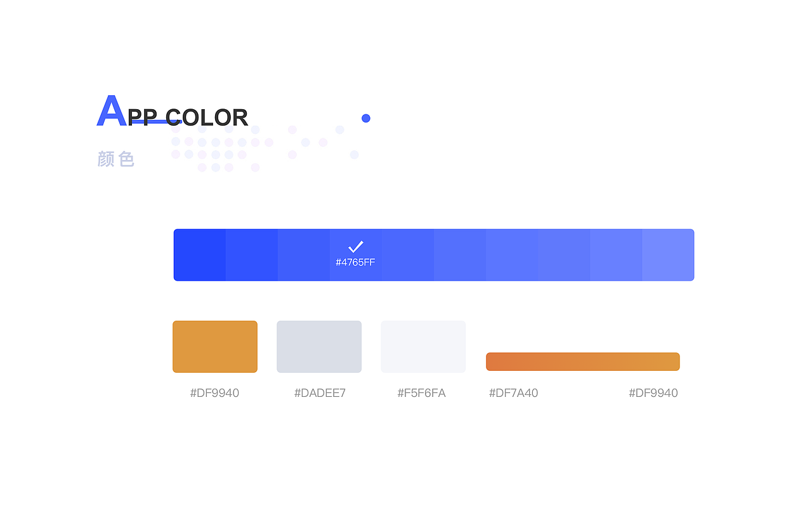812x508 pixels.
Task: Choose the blue shade right of the checkmarked one
Action: pos(408,255)
